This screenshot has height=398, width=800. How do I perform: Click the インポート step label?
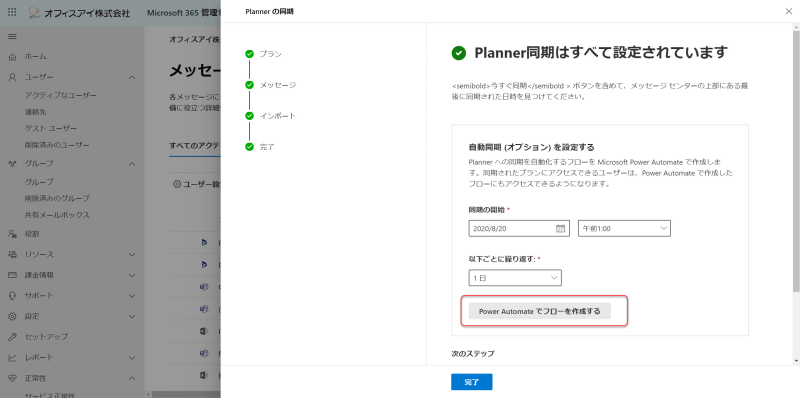(x=278, y=116)
